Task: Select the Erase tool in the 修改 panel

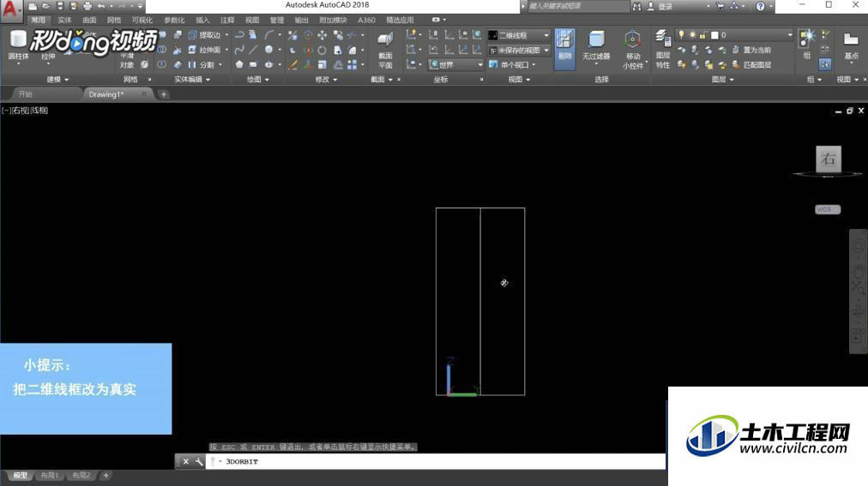Action: coord(292,64)
